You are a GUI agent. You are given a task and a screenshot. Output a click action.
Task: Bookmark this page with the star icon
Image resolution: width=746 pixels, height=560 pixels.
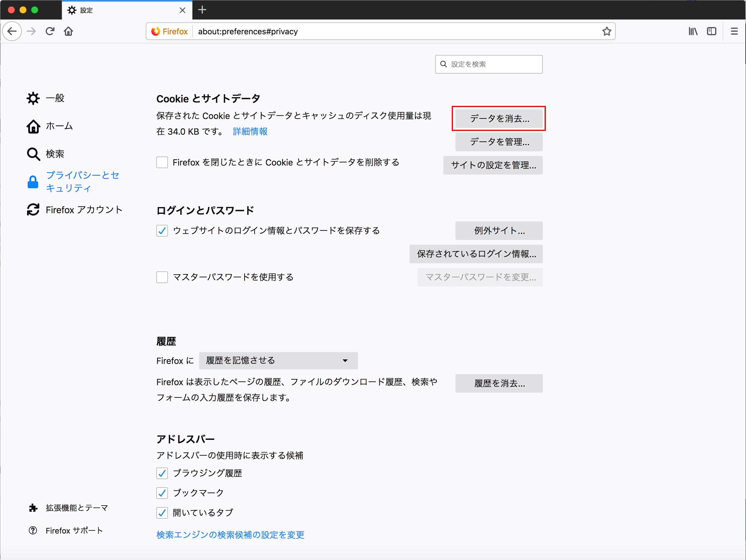coord(606,31)
